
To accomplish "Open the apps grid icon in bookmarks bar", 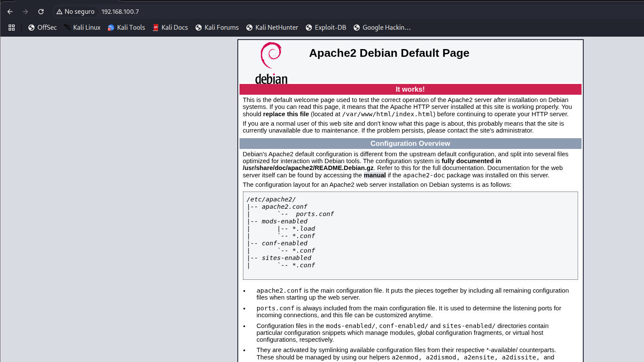I will (x=12, y=28).
